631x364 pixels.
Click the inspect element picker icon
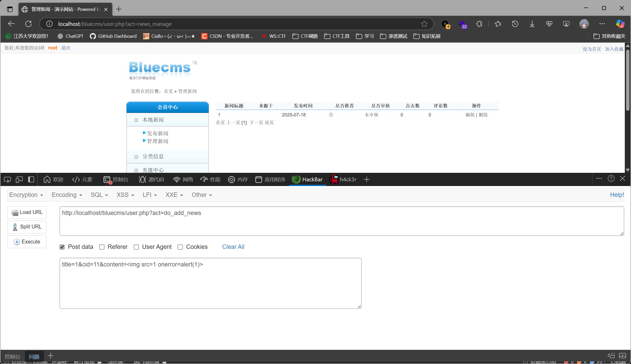click(7, 180)
